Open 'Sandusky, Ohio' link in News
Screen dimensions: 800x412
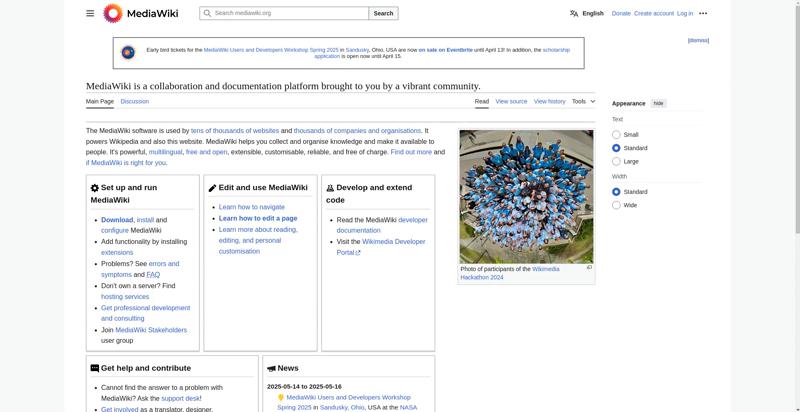tap(342, 407)
